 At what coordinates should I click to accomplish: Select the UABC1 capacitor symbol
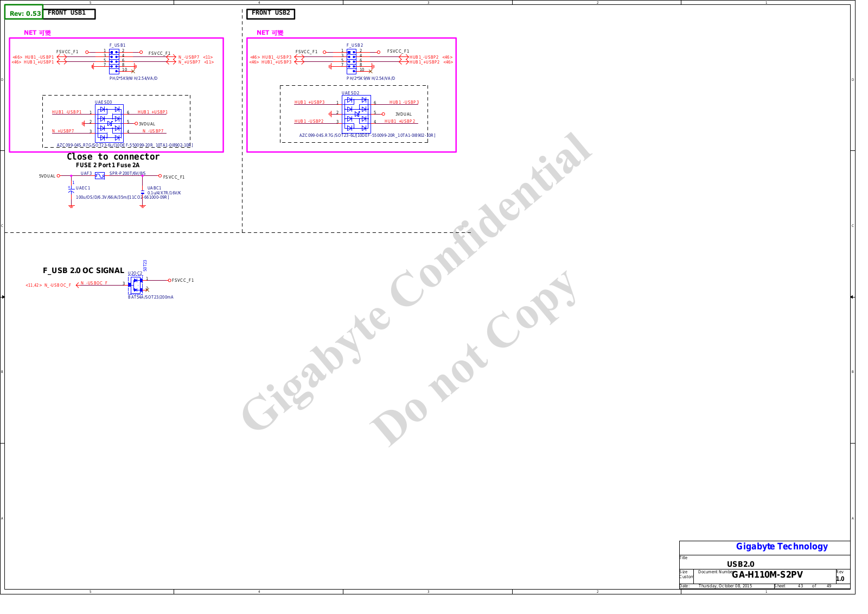point(143,192)
